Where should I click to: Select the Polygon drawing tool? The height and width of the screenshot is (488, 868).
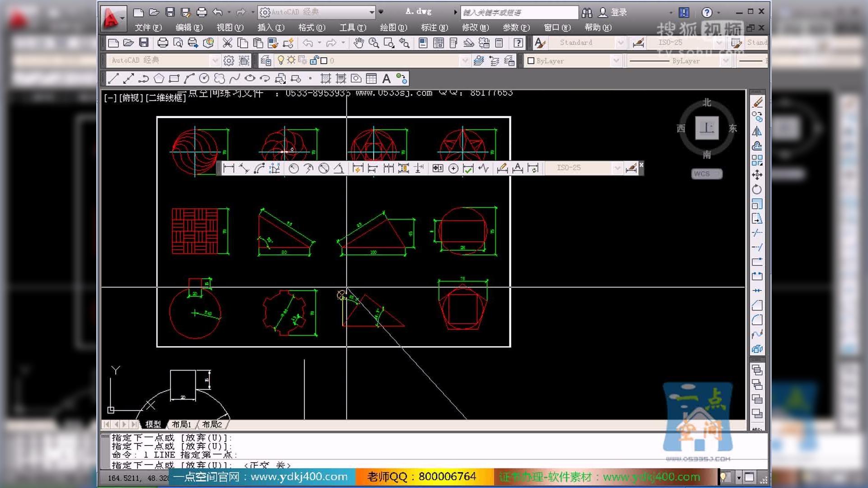[159, 79]
